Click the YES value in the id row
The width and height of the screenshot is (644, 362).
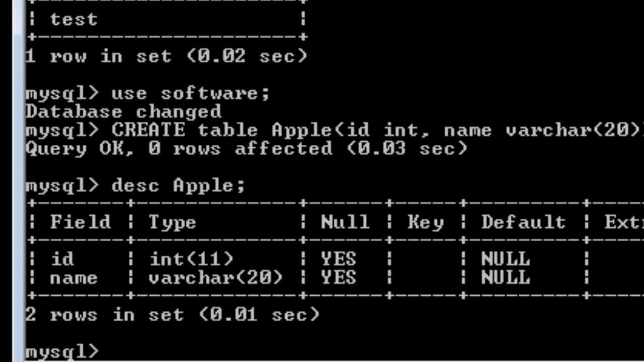[339, 259]
